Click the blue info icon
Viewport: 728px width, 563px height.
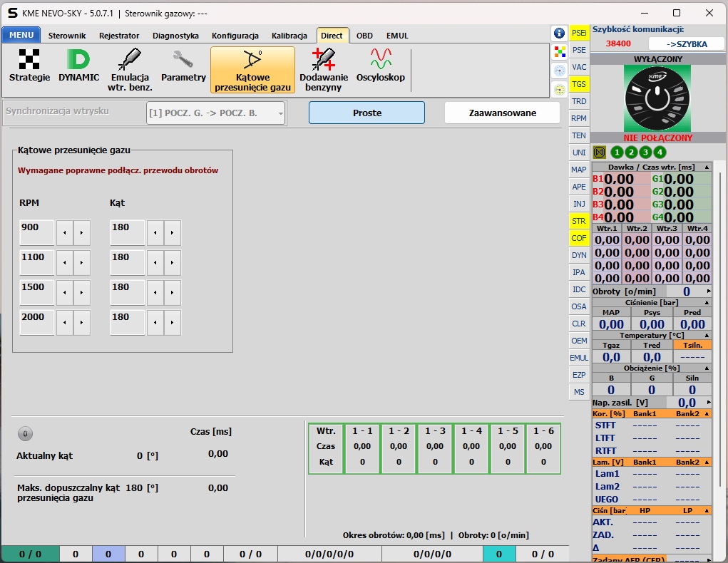tap(560, 33)
